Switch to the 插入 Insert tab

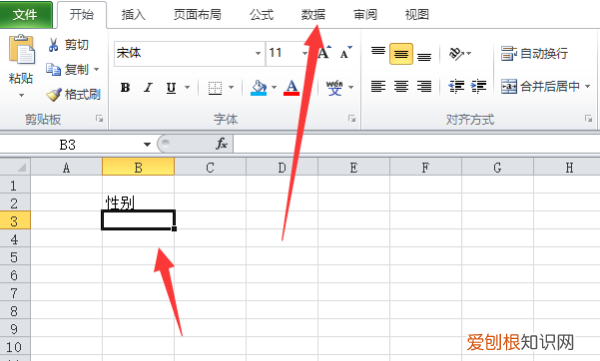click(133, 15)
